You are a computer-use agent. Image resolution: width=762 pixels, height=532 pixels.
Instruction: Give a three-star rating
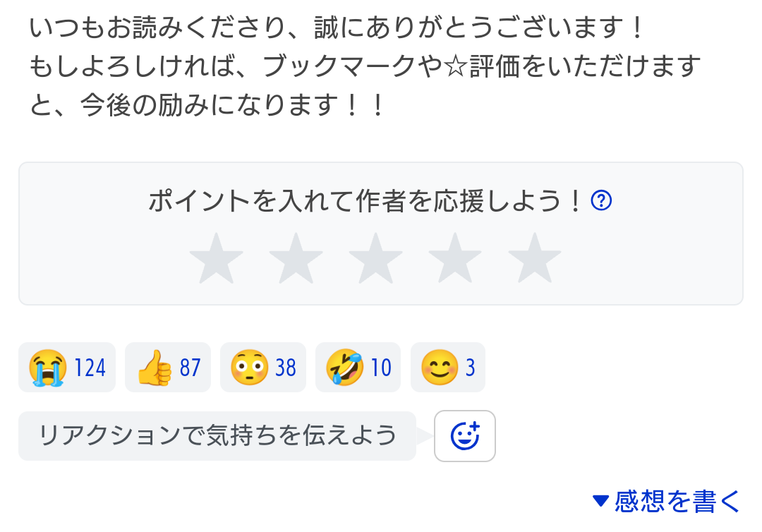tap(375, 258)
